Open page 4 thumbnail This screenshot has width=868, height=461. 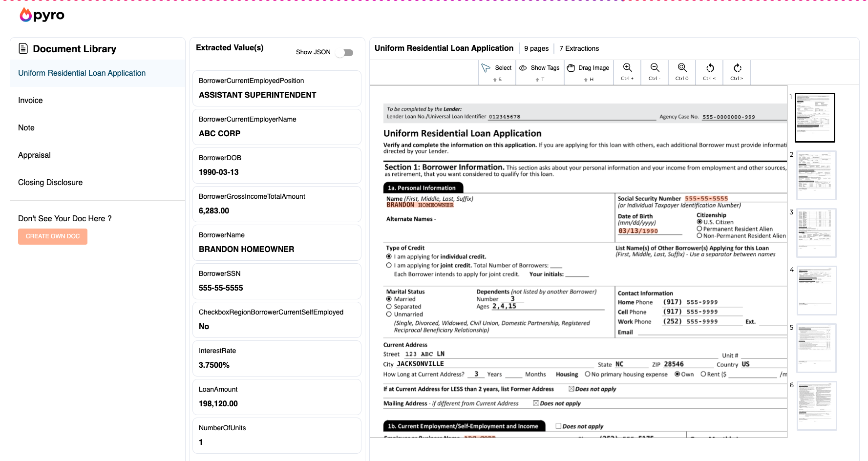pos(816,291)
